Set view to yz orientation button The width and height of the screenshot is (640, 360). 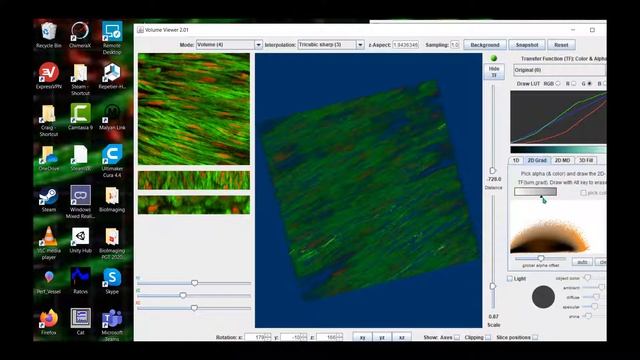pos(382,337)
